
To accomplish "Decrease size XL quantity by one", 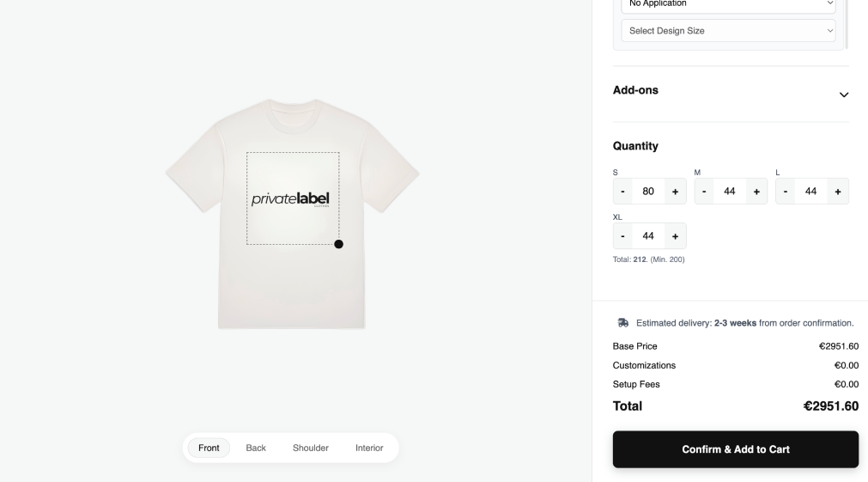I will point(623,236).
